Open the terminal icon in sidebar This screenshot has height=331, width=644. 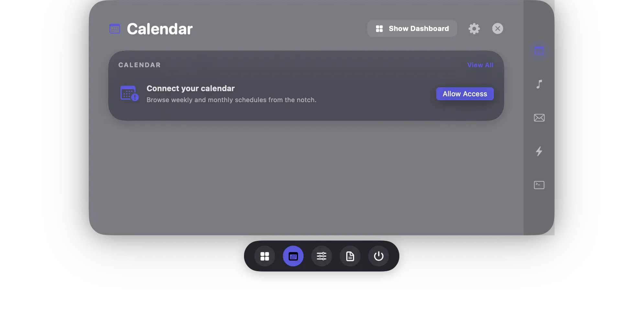(x=539, y=185)
